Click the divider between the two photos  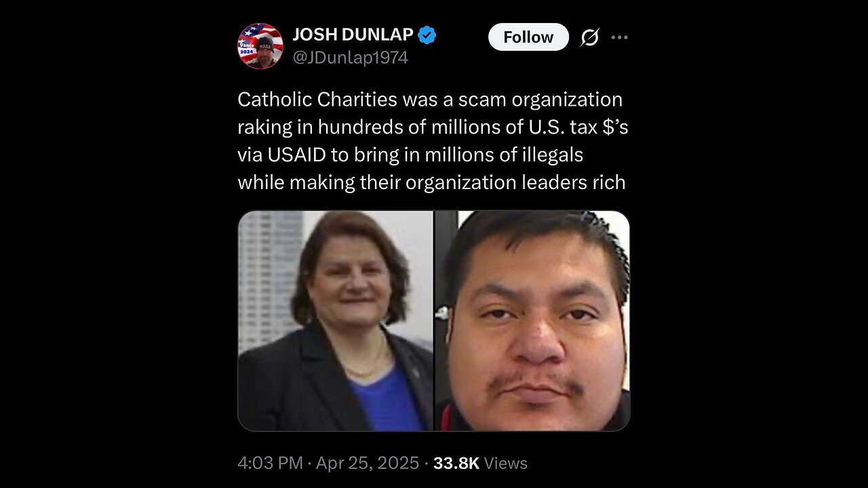pos(434,321)
